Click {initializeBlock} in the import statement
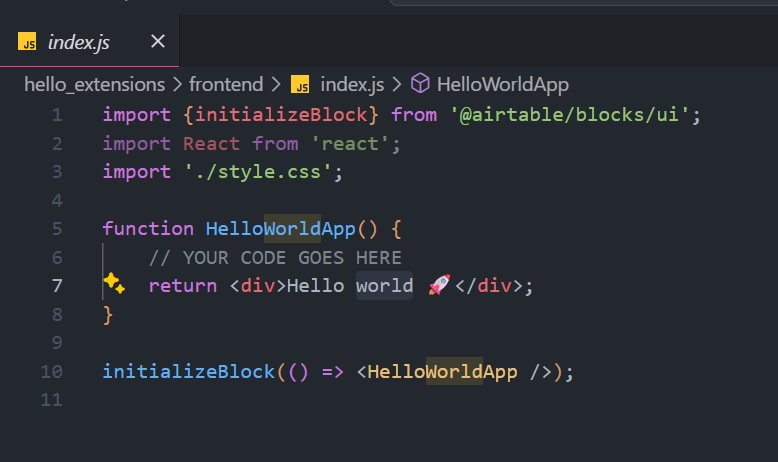778x462 pixels. point(281,115)
